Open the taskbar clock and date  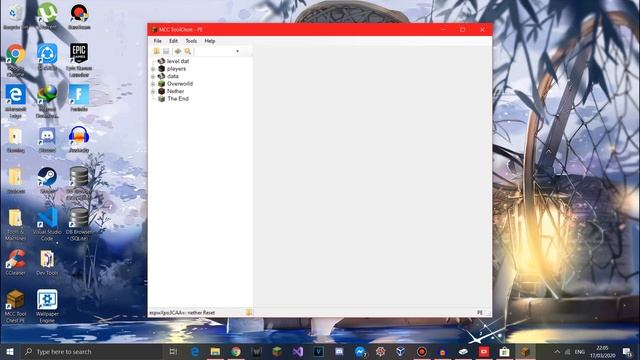[602, 351]
